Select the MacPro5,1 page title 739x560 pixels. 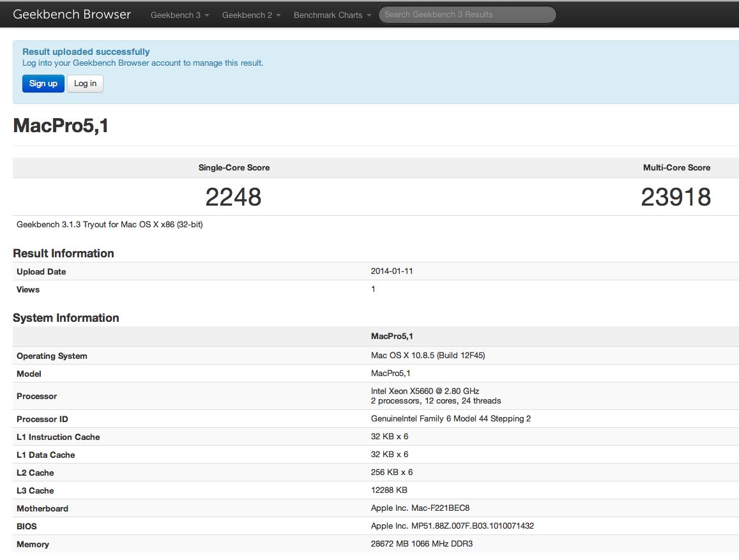coord(61,126)
